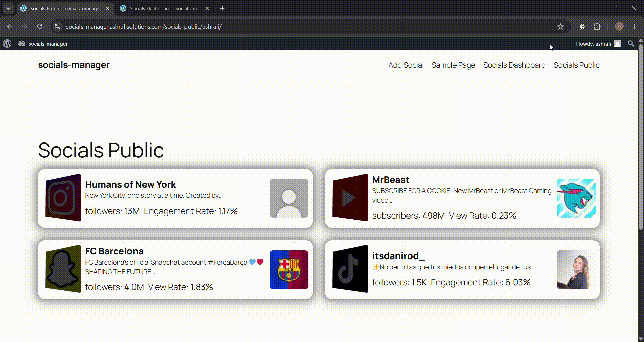Open the socials-manager dashboard icon in admin bar
Screen dimensions: 644x342
click(22, 44)
